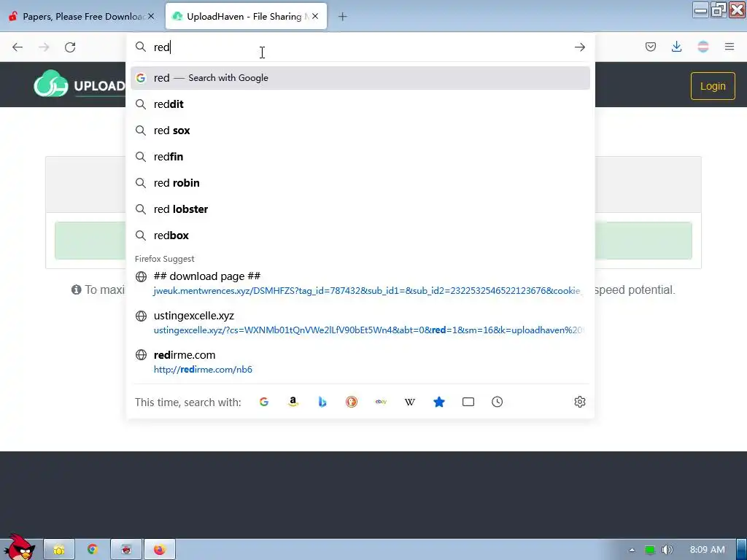Search this time with Google icon
This screenshot has width=747, height=560.
pyautogui.click(x=264, y=402)
